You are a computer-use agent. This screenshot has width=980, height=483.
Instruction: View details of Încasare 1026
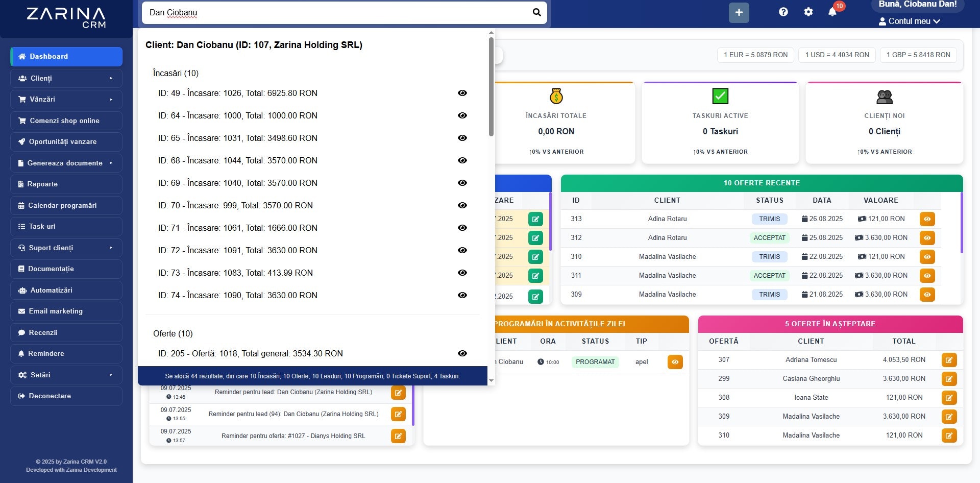click(x=462, y=93)
